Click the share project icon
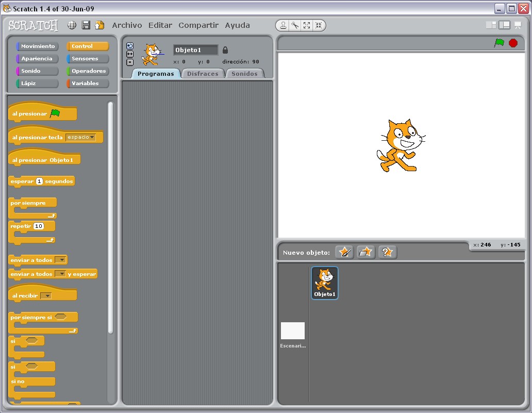The width and height of the screenshot is (532, 413). pyautogui.click(x=99, y=25)
